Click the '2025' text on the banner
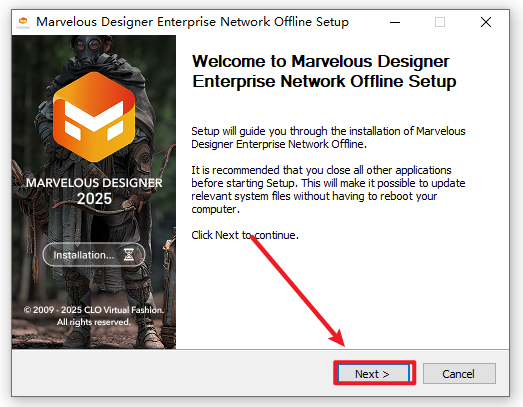 94,199
